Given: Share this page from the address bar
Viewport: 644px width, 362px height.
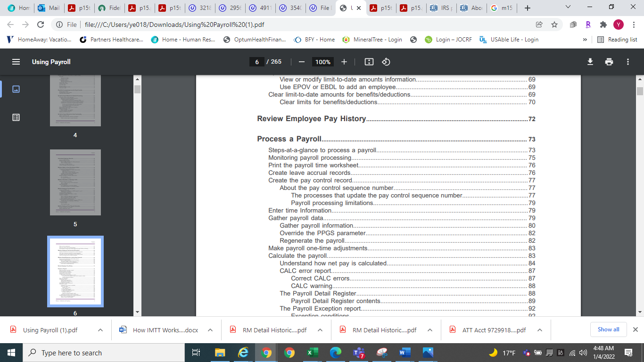Looking at the screenshot, I should point(539,25).
